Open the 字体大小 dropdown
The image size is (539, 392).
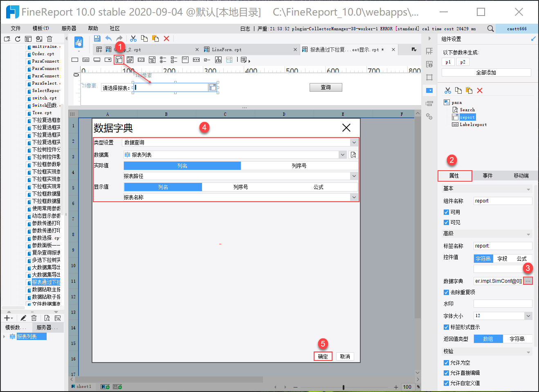528,316
